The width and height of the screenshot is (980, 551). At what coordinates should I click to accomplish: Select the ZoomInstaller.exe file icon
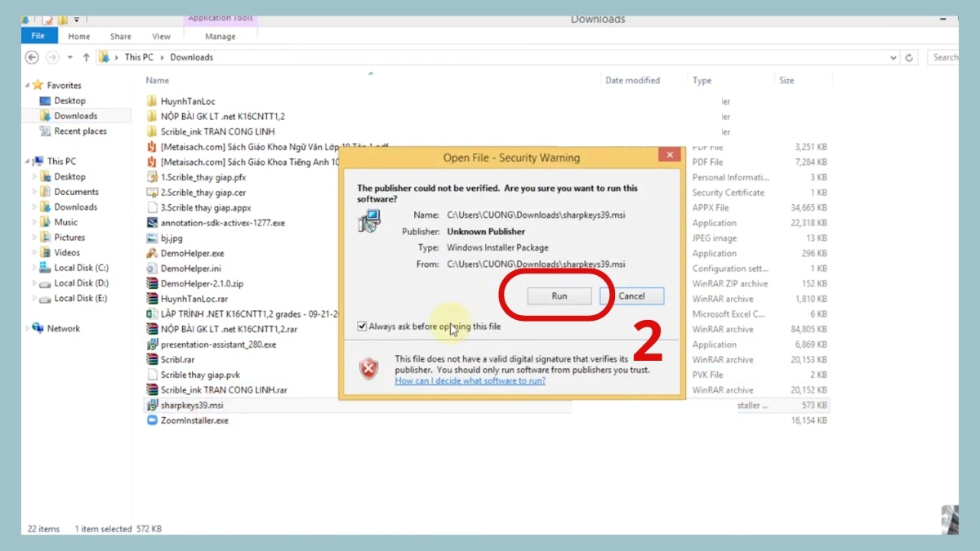point(152,420)
